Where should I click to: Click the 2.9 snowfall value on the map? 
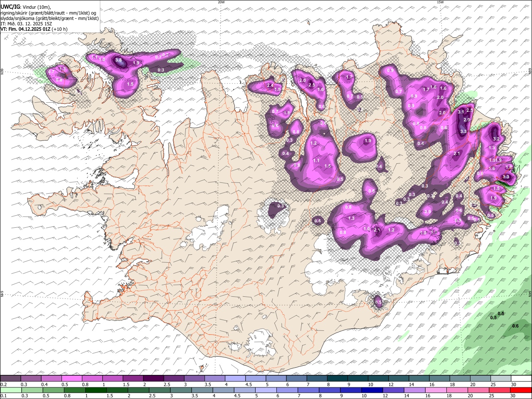click(x=467, y=120)
